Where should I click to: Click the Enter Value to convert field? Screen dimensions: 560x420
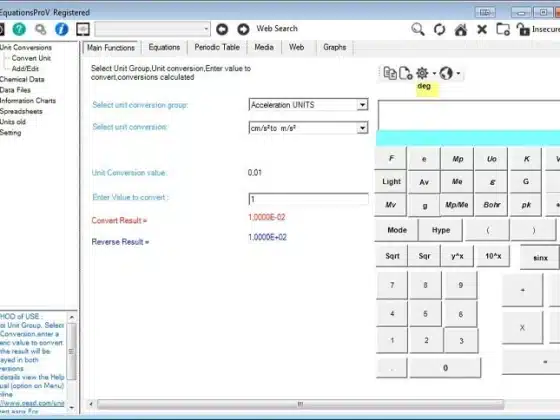click(308, 199)
